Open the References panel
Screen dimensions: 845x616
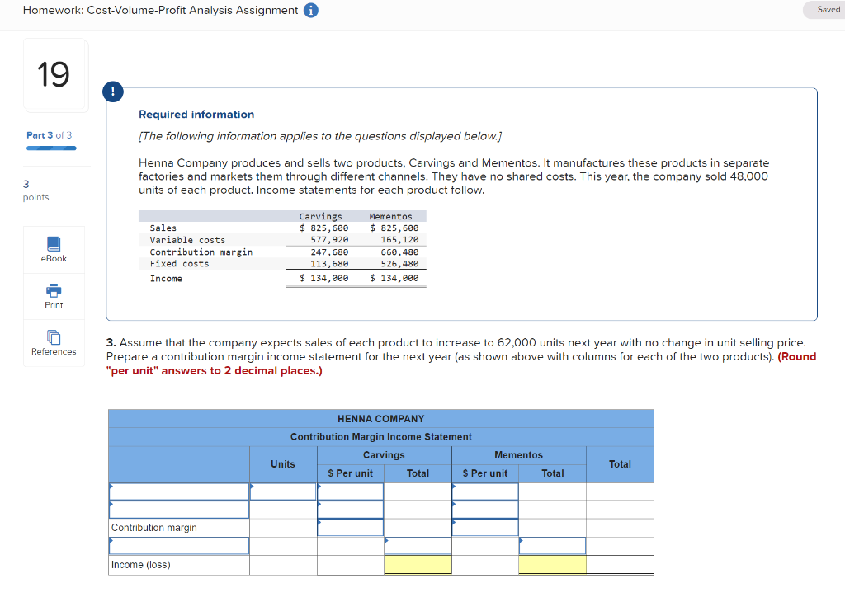(x=54, y=343)
